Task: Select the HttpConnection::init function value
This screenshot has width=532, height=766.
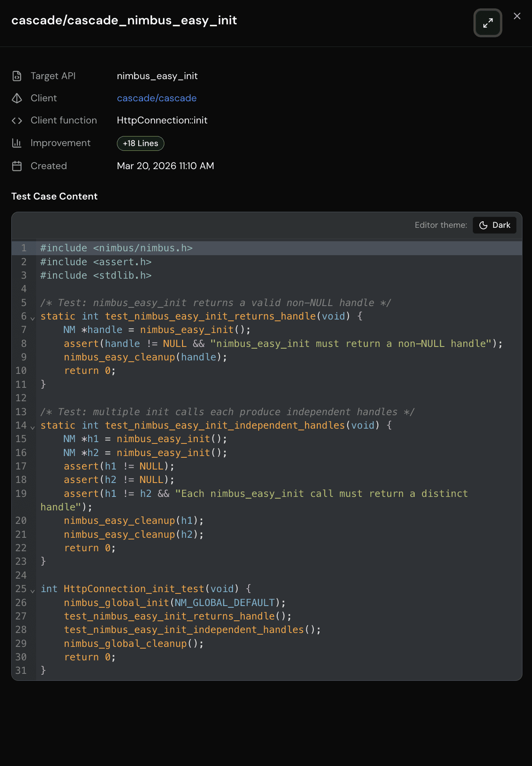Action: [162, 120]
